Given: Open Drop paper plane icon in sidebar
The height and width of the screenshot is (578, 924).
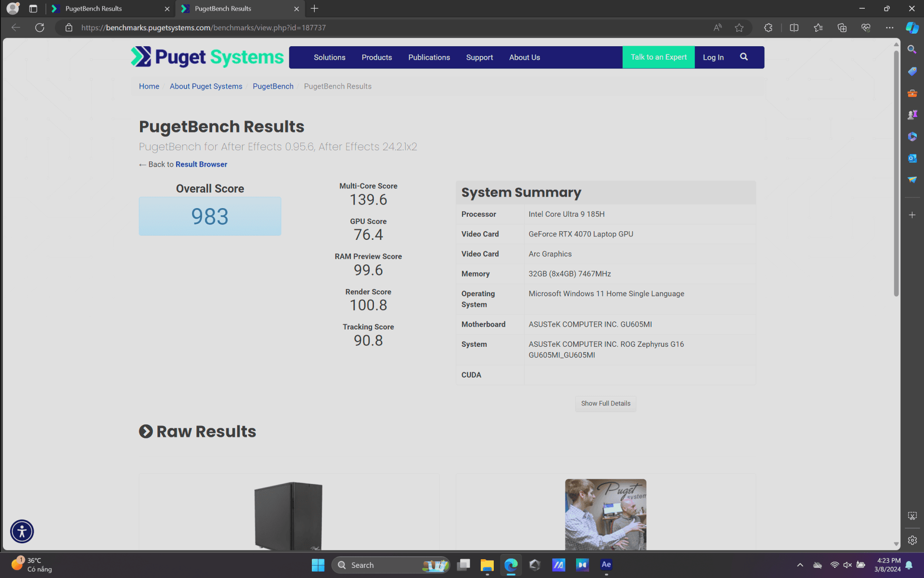Looking at the screenshot, I should pos(912,180).
